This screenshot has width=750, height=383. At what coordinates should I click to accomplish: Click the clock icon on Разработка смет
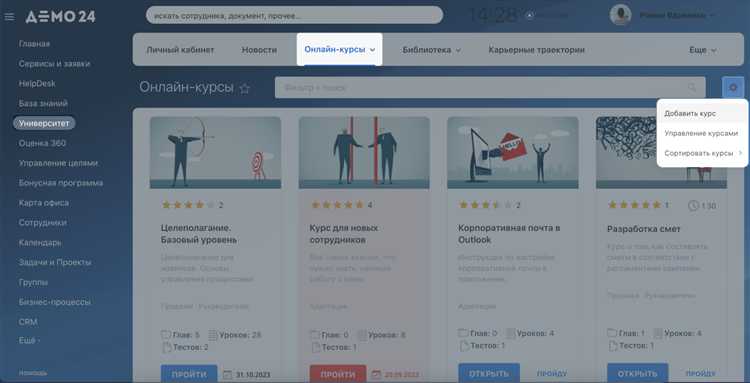[x=693, y=206]
